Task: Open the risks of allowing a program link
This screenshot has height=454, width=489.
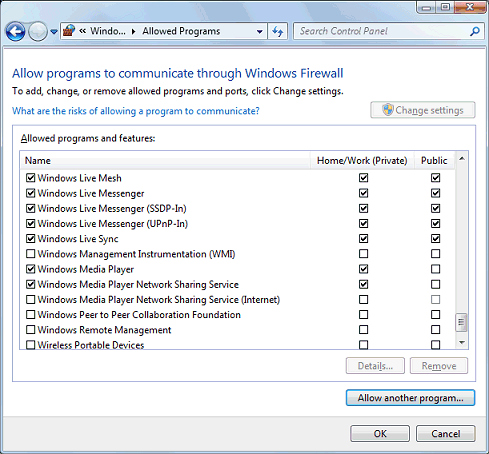Action: click(x=136, y=111)
